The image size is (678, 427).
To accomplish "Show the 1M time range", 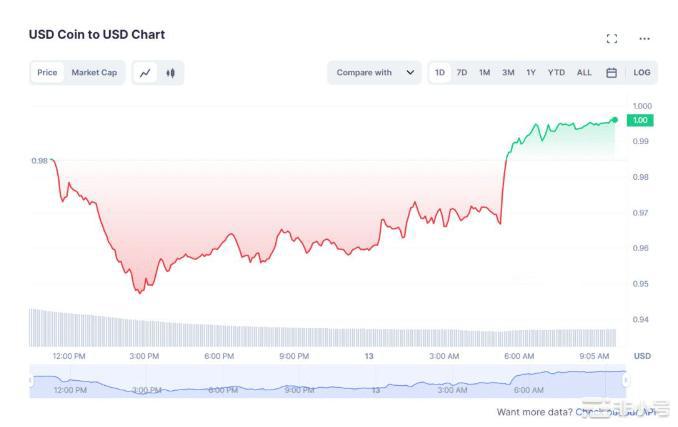I will coord(484,73).
